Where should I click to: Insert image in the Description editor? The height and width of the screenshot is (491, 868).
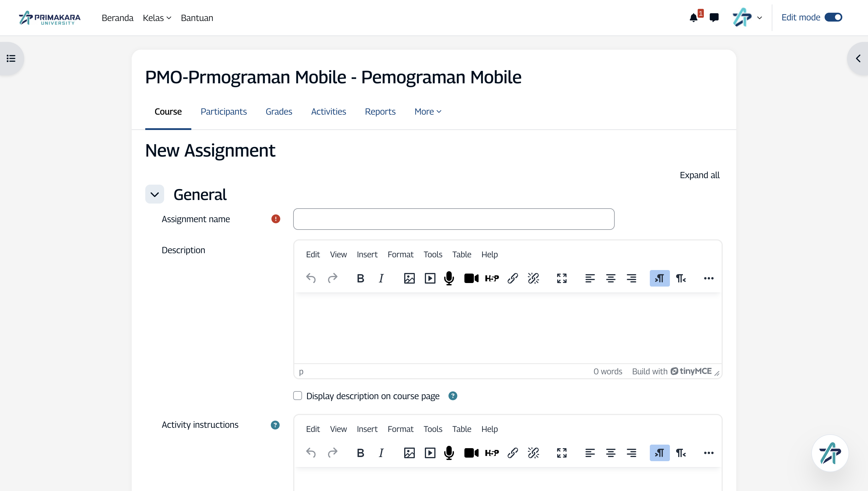tap(409, 278)
